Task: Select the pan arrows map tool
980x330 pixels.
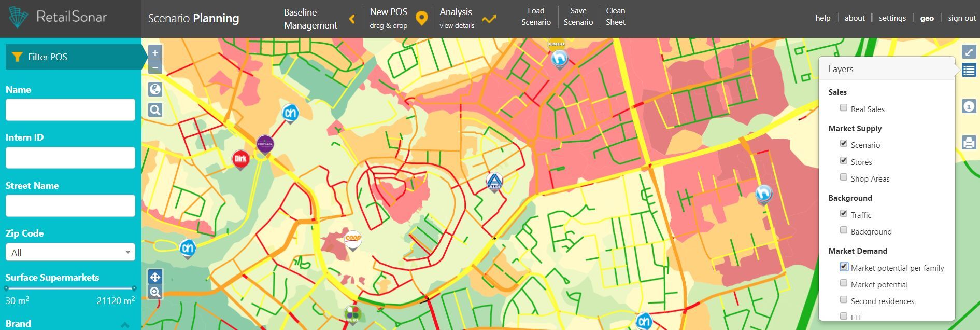Action: pyautogui.click(x=155, y=277)
